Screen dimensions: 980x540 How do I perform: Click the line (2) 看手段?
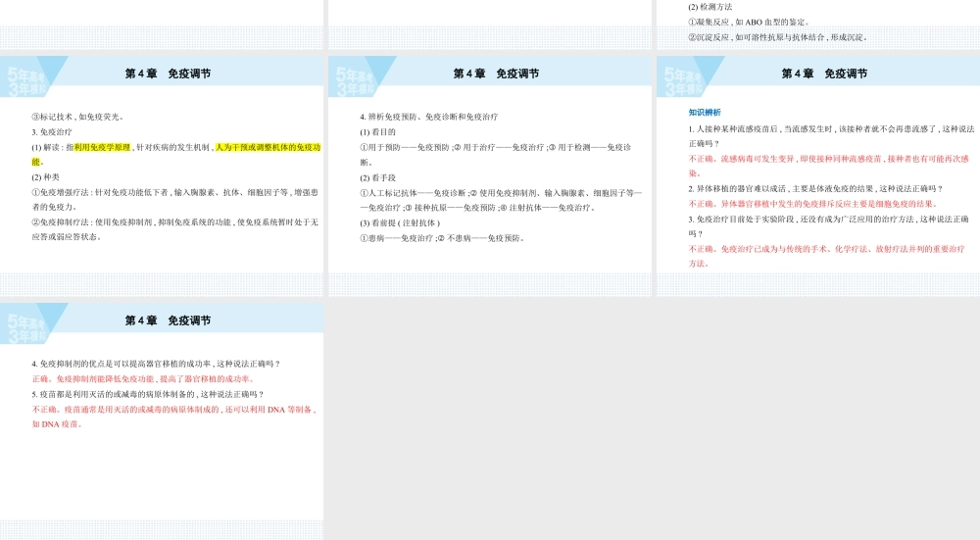pyautogui.click(x=377, y=178)
